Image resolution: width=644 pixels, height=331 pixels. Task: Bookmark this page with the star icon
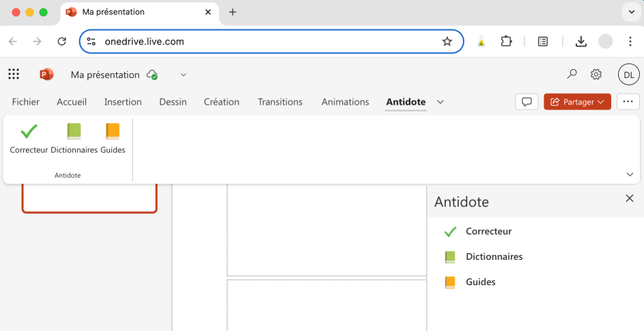(x=447, y=42)
